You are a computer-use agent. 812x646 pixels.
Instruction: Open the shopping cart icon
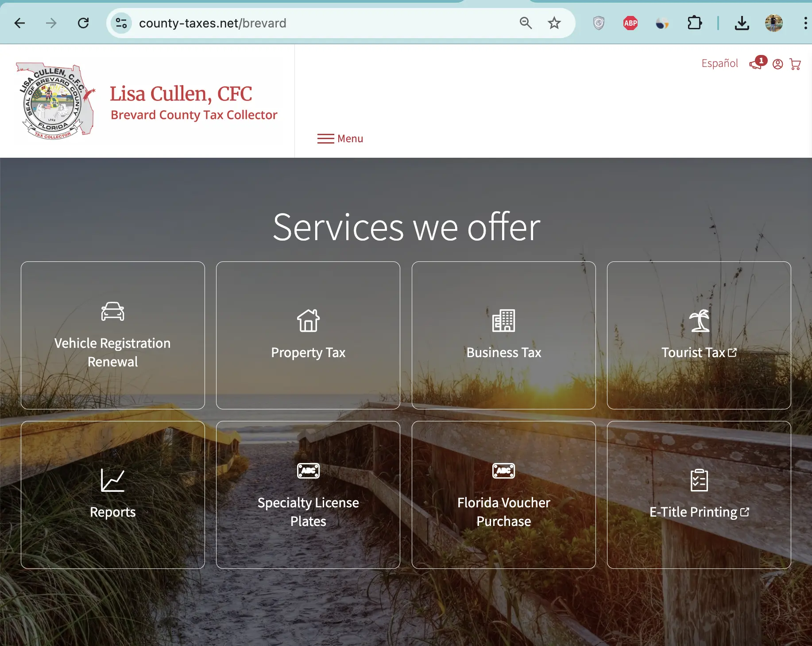click(x=795, y=65)
